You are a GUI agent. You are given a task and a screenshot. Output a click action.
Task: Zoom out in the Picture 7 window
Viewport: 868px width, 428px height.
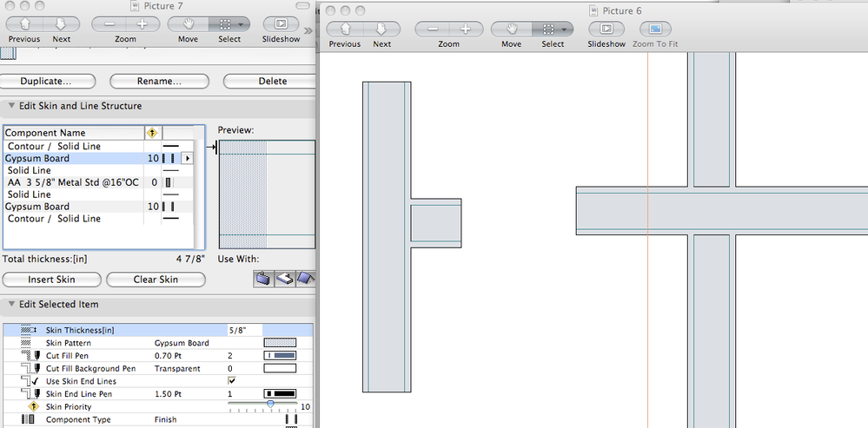(x=109, y=24)
